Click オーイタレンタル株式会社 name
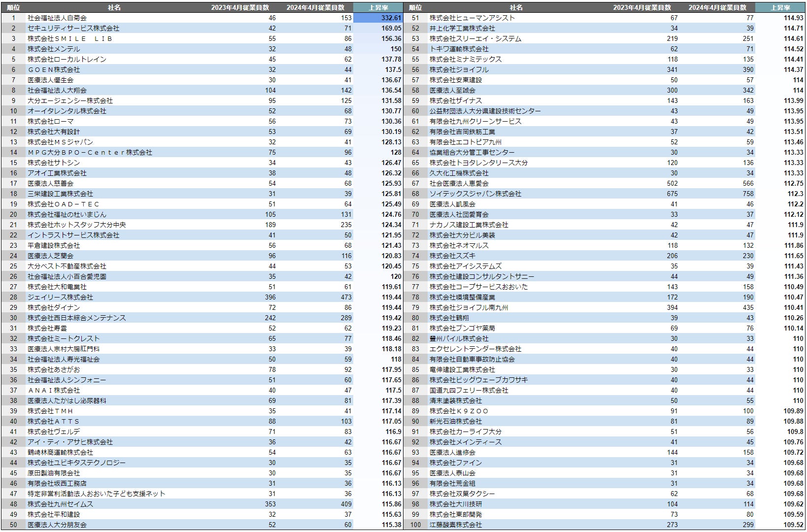This screenshot has height=532, width=807. [x=67, y=111]
